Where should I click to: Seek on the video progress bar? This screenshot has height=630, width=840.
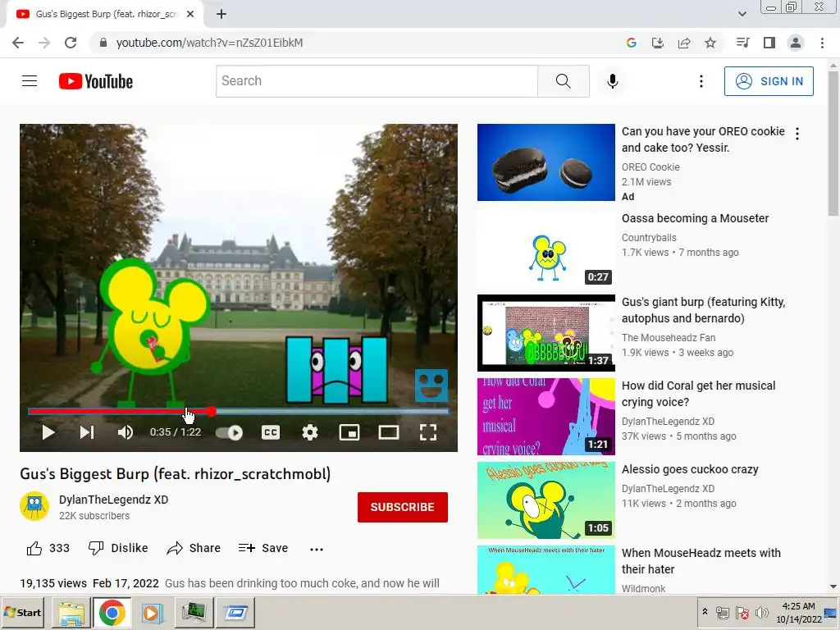[239, 412]
